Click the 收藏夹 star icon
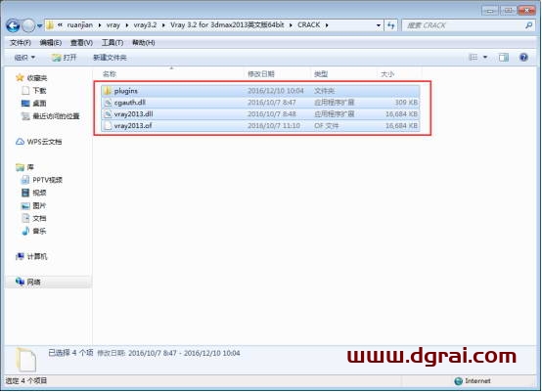 click(x=20, y=77)
